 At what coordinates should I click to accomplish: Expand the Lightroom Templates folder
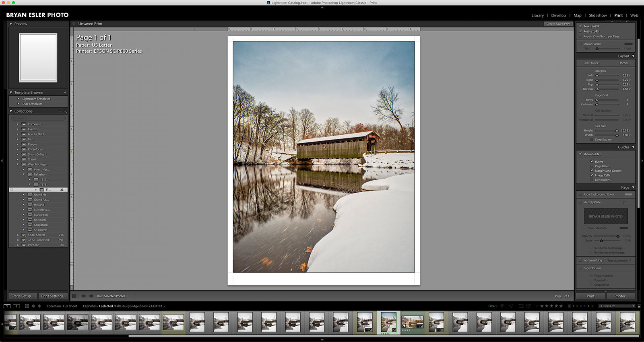[19, 99]
